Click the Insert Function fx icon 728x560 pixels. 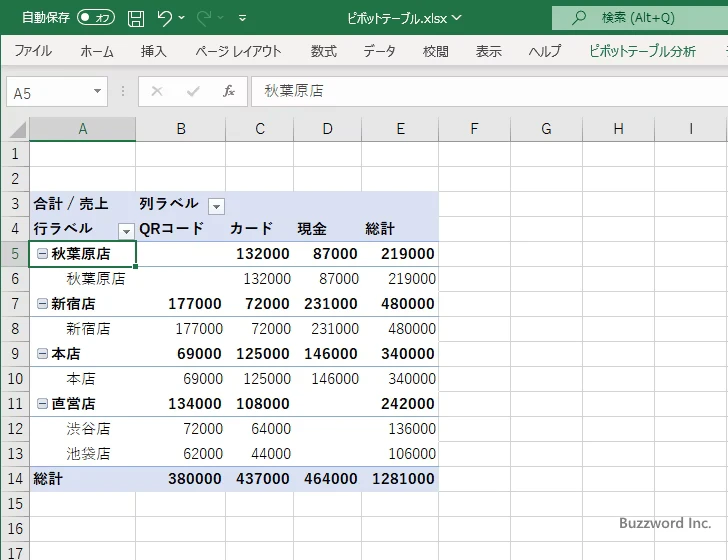tap(228, 91)
